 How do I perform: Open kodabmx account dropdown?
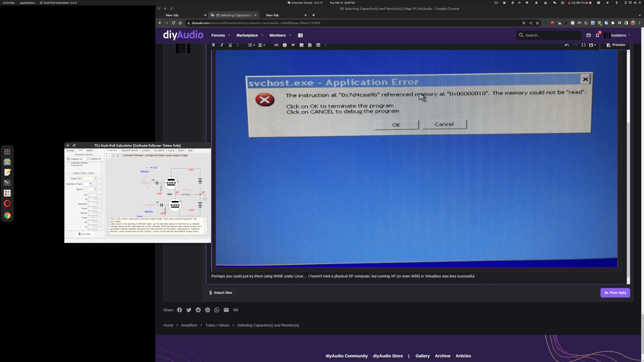[618, 35]
